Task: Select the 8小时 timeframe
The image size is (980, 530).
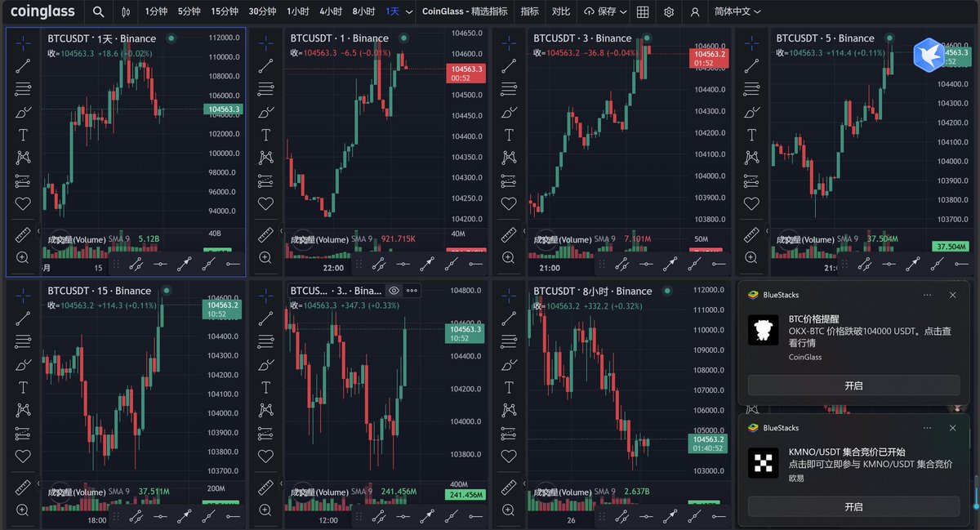Action: pyautogui.click(x=363, y=12)
